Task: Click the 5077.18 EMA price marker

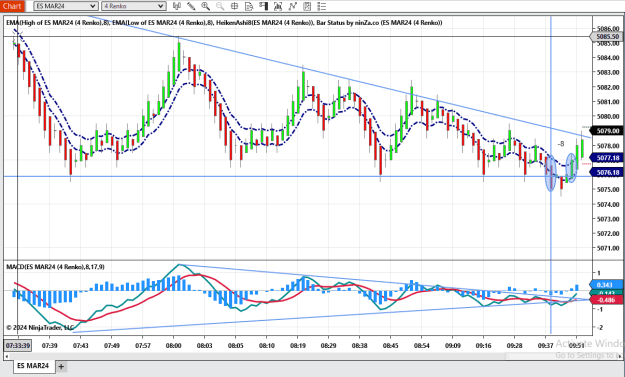Action: (607, 158)
